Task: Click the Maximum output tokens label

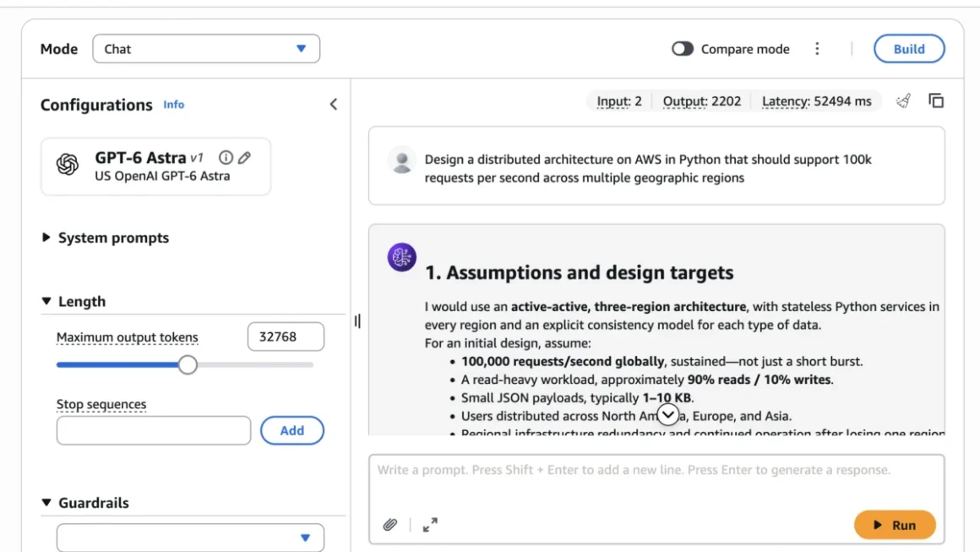Action: (128, 337)
